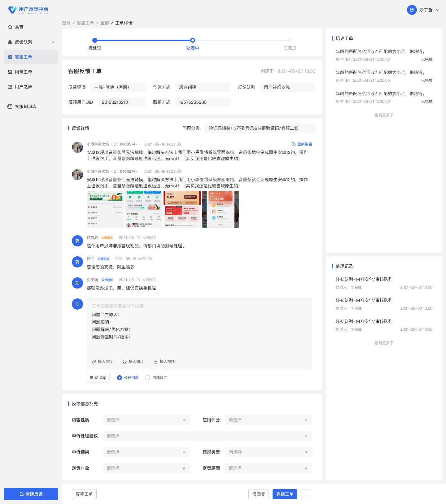Click the 完结工单 button
446x504 pixels.
pos(285,494)
